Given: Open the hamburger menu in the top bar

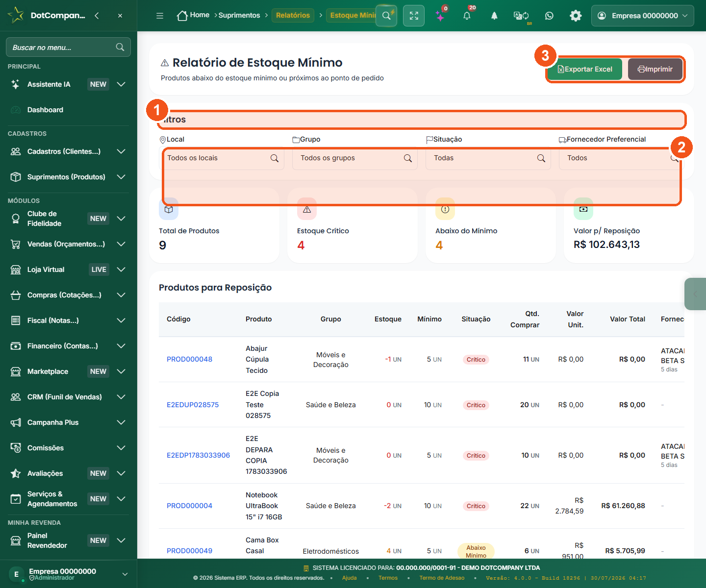Looking at the screenshot, I should (x=160, y=16).
